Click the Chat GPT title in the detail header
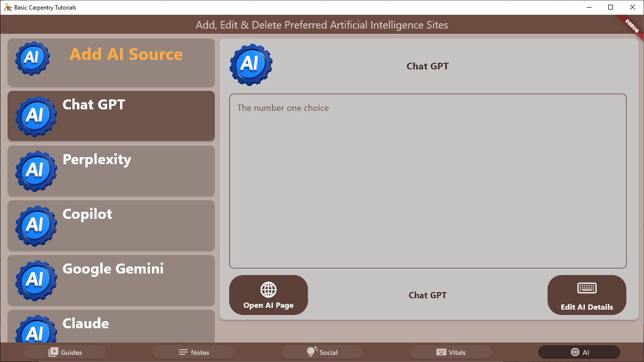644x362 pixels. 428,66
